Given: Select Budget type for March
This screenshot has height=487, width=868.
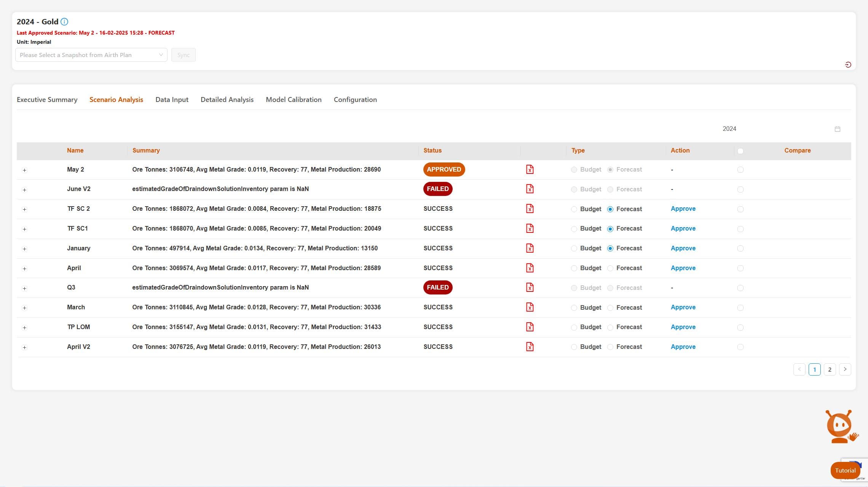Looking at the screenshot, I should pyautogui.click(x=574, y=308).
